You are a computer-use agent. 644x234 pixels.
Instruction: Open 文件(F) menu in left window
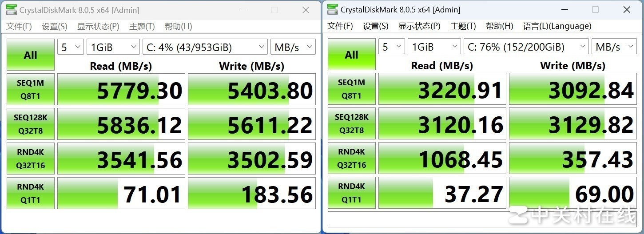19,27
